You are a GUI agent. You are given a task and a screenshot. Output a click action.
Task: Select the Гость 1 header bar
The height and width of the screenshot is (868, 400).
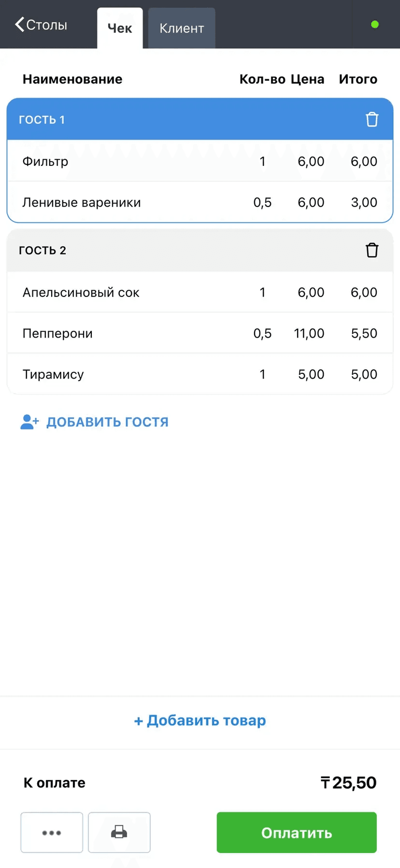[x=200, y=119]
